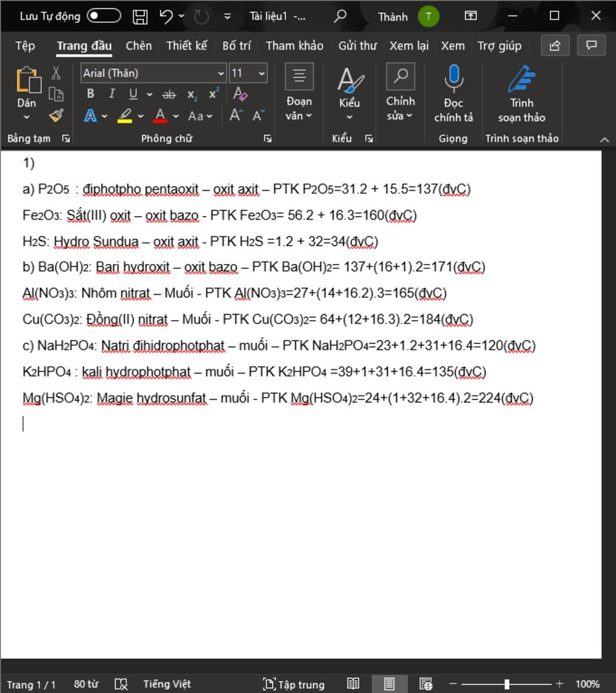Open the Comments speech bubble button
The height and width of the screenshot is (693, 616).
(x=591, y=45)
